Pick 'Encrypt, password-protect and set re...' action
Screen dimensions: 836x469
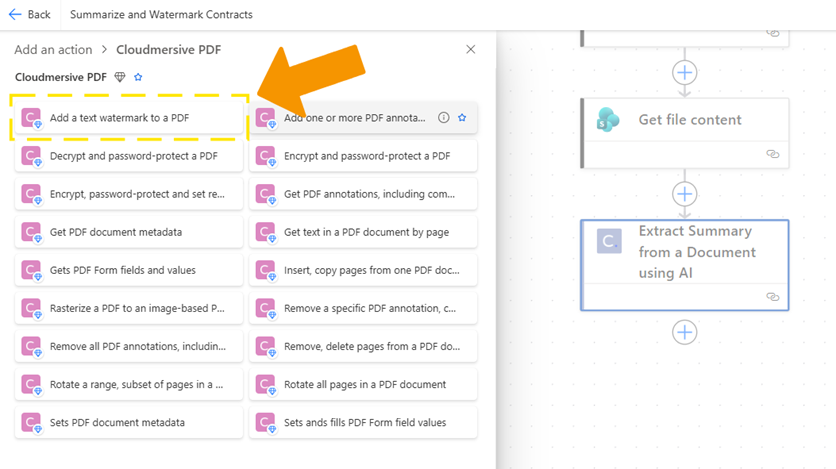129,194
